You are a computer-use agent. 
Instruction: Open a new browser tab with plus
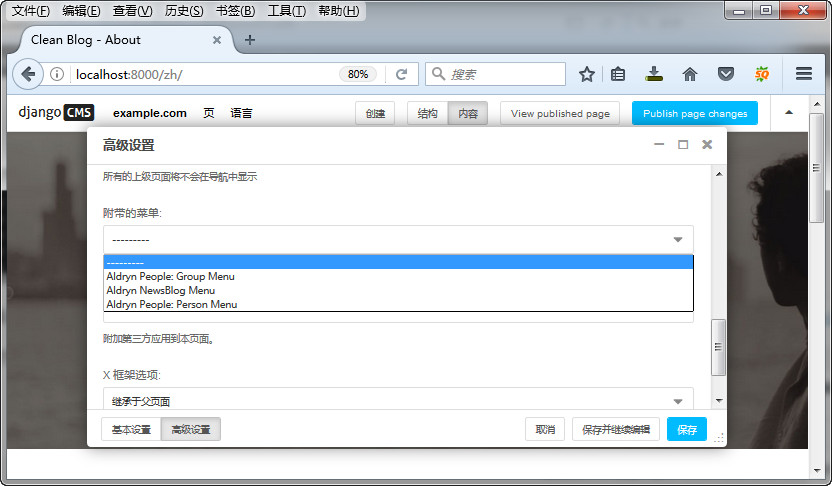pyautogui.click(x=250, y=40)
